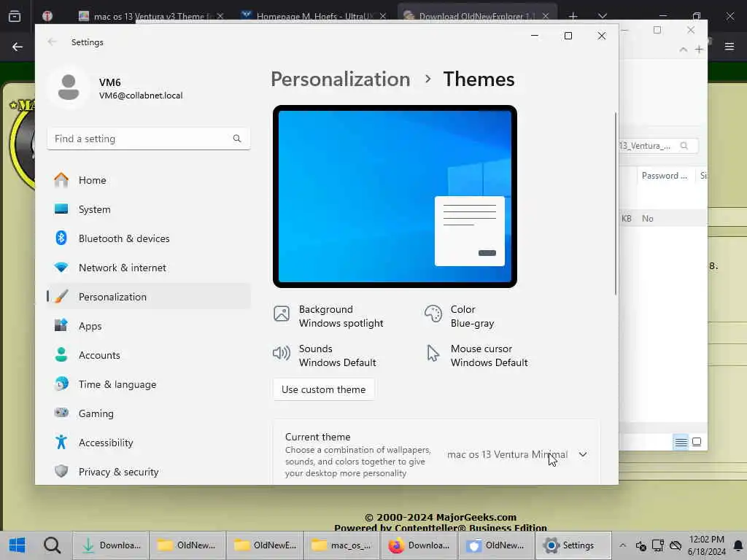Open first Downloa... taskbar item with green arrow
The height and width of the screenshot is (560, 747).
tap(111, 545)
